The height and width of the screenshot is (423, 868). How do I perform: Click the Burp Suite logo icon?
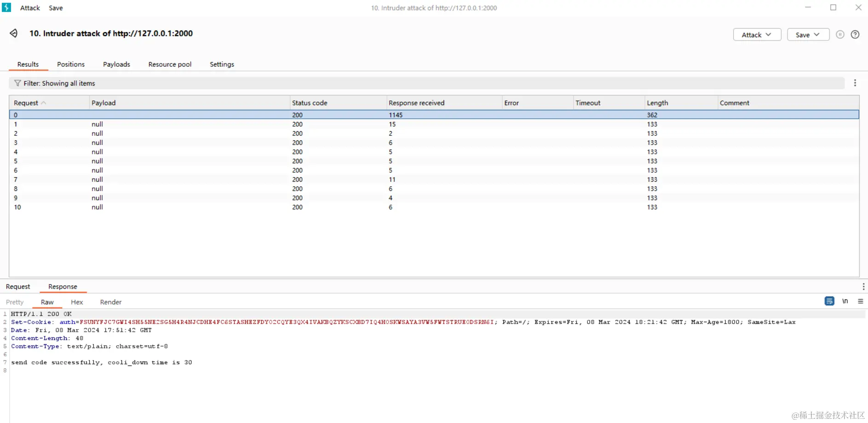click(6, 7)
